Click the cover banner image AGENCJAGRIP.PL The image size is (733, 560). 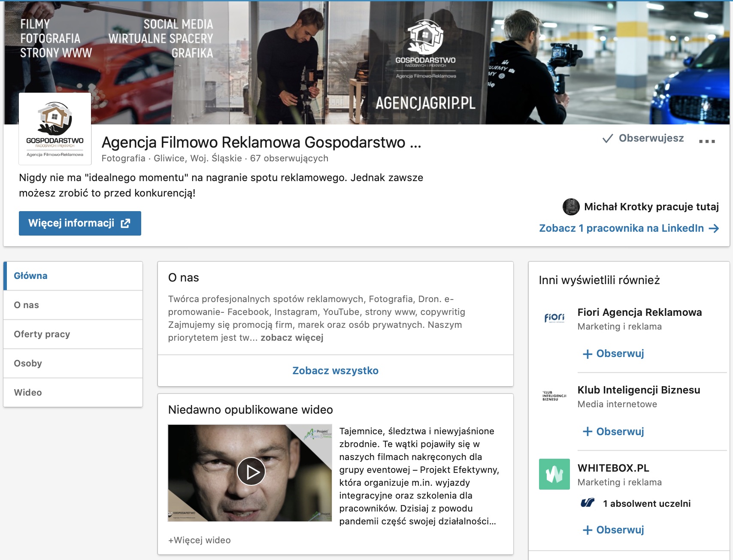[x=366, y=63]
